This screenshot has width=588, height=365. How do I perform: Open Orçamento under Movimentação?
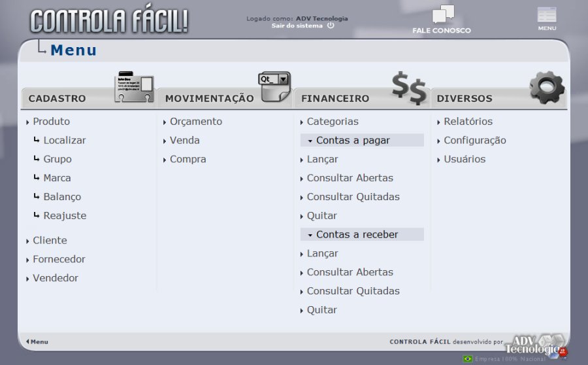(196, 121)
